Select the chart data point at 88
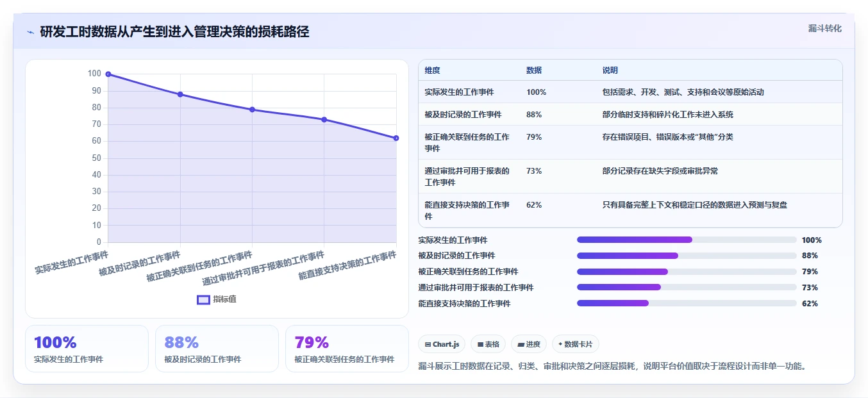868x398 pixels. tap(180, 94)
